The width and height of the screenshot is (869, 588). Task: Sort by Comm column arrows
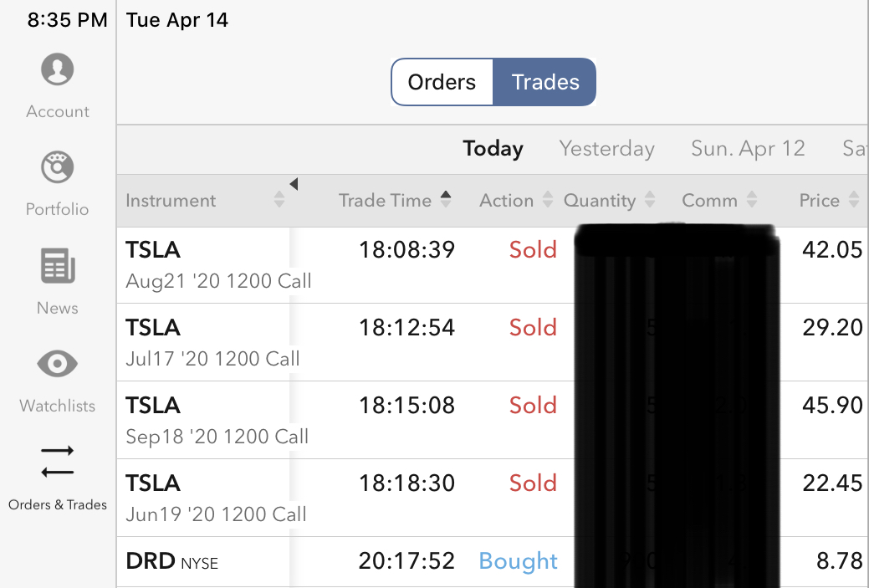pos(752,200)
